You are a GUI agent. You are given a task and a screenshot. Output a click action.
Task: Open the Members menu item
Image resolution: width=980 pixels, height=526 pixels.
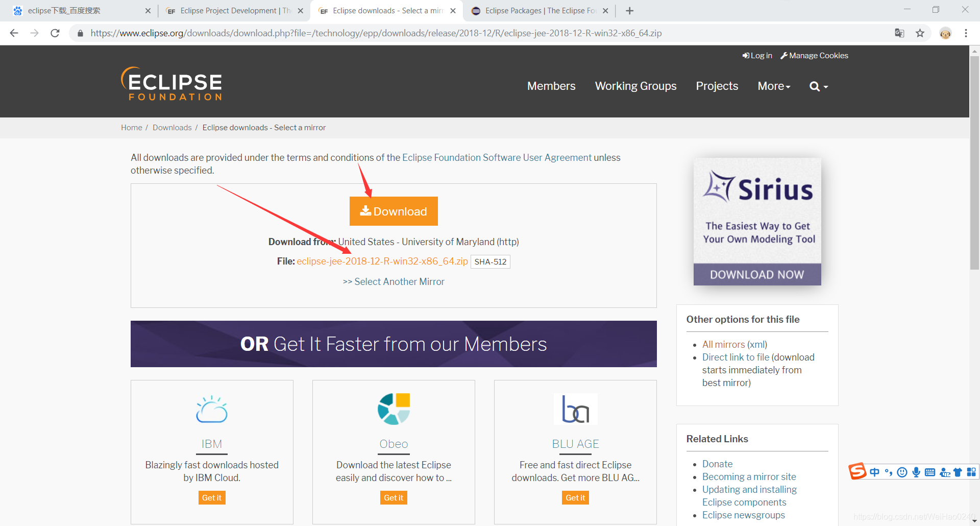point(551,86)
